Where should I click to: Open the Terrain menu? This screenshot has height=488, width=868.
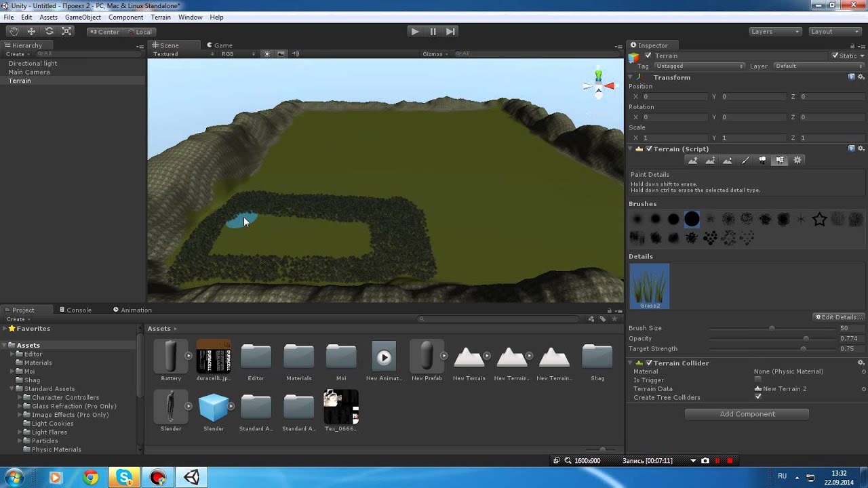tap(161, 17)
